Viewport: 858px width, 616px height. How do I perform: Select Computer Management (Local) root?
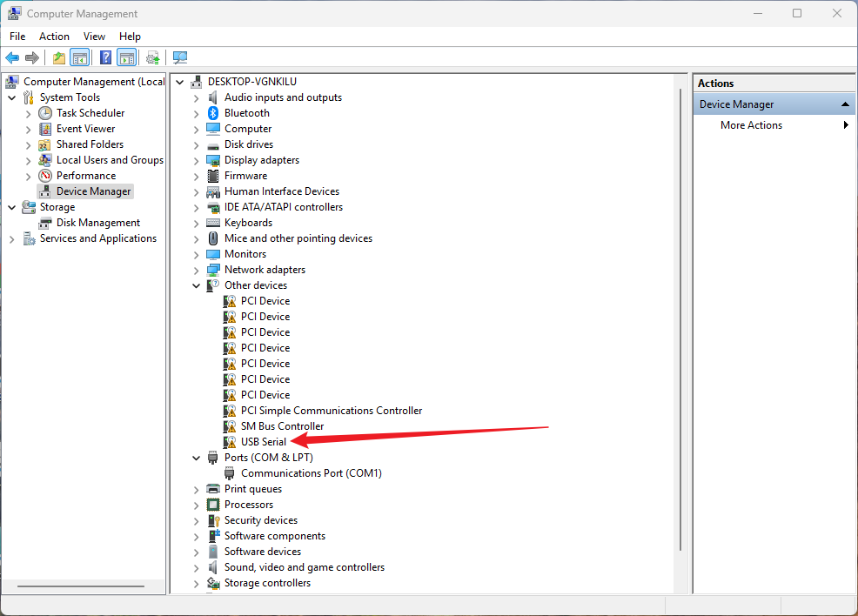tap(94, 82)
